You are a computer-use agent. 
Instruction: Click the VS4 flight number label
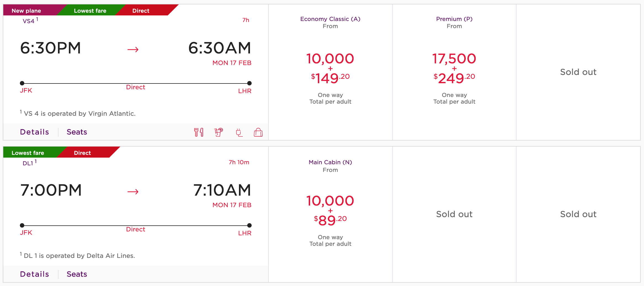[29, 21]
